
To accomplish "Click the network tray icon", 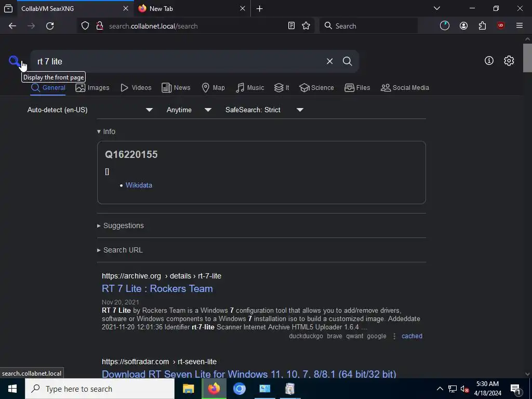I will tap(453, 389).
